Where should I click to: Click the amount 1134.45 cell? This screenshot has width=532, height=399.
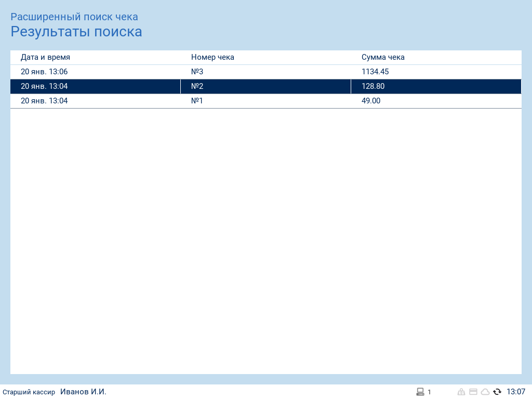[x=375, y=72]
